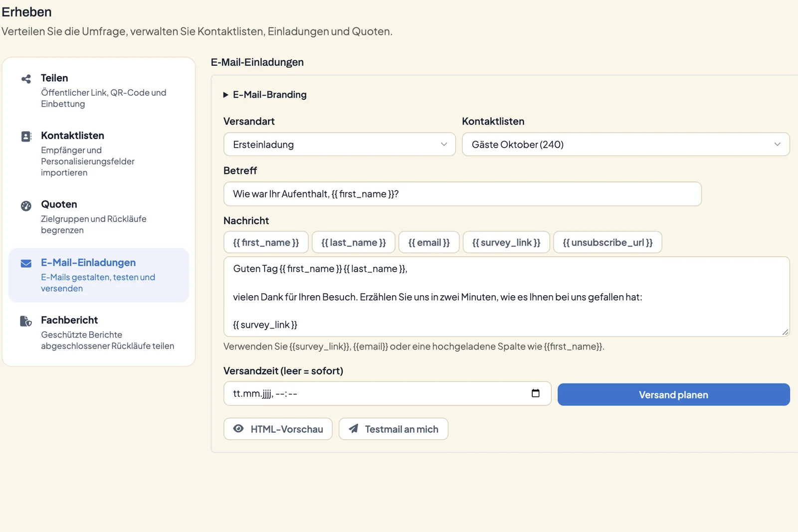Insert the {{ first_name }} placeholder chip
This screenshot has height=532, width=798.
(266, 242)
